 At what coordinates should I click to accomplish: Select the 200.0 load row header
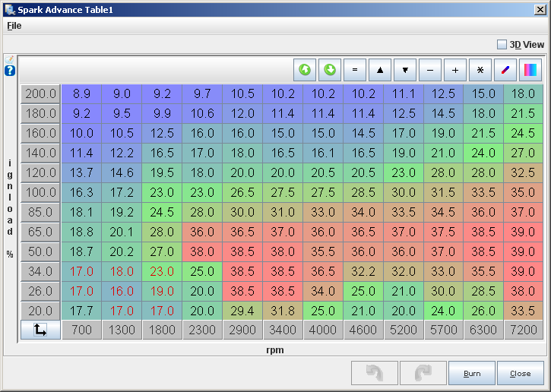point(41,93)
